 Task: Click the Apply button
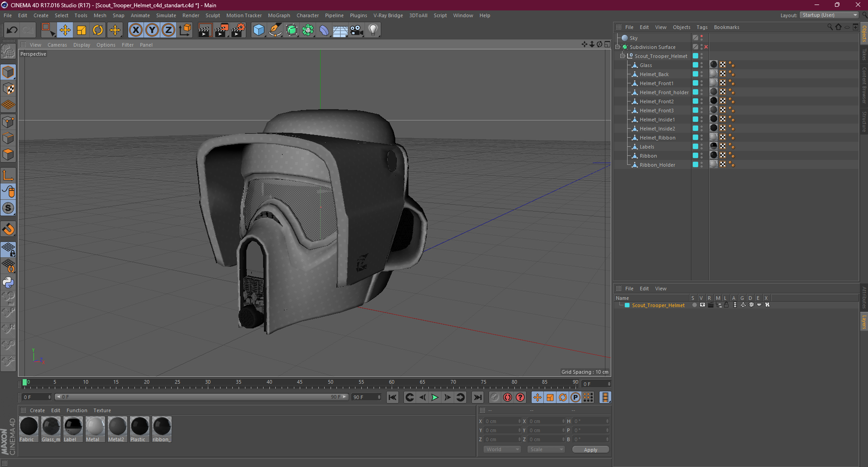click(590, 449)
